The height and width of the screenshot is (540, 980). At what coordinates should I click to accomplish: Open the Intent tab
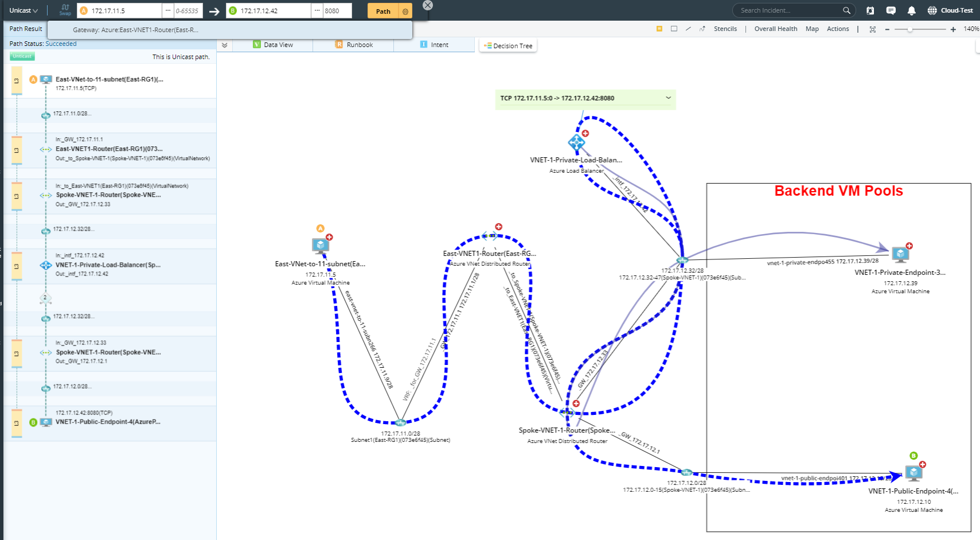(x=439, y=44)
